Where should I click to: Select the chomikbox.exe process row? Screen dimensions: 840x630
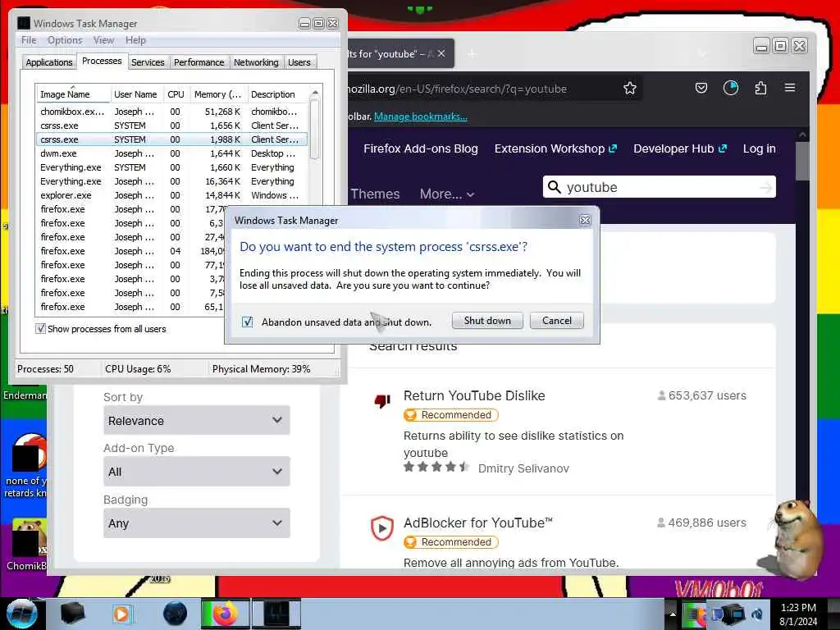tap(171, 112)
